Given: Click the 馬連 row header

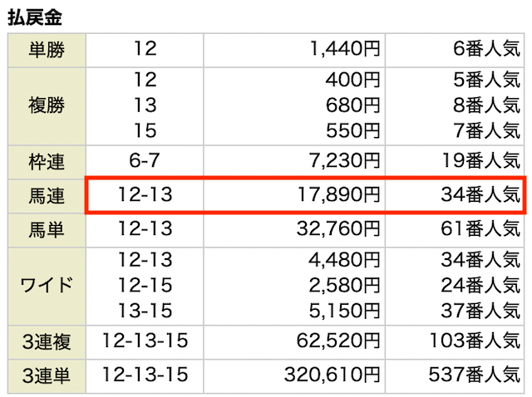Looking at the screenshot, I should coord(46,196).
